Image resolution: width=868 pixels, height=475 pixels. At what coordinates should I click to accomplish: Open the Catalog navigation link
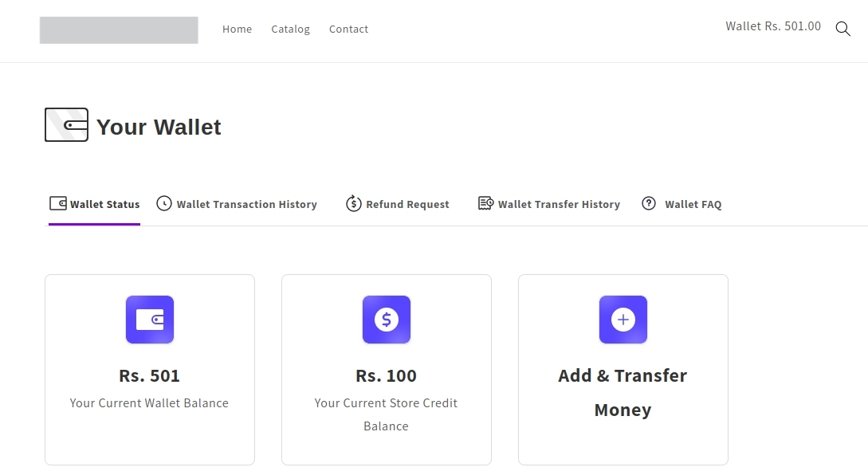(x=290, y=29)
